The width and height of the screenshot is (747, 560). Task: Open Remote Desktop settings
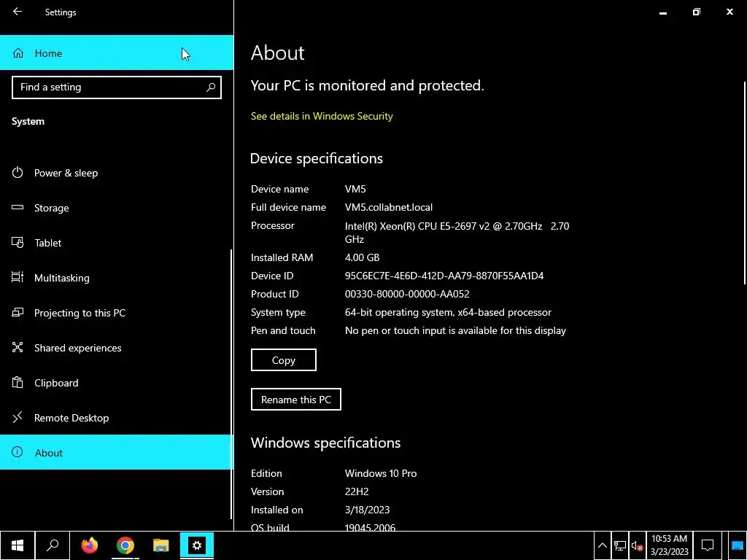[x=117, y=418]
